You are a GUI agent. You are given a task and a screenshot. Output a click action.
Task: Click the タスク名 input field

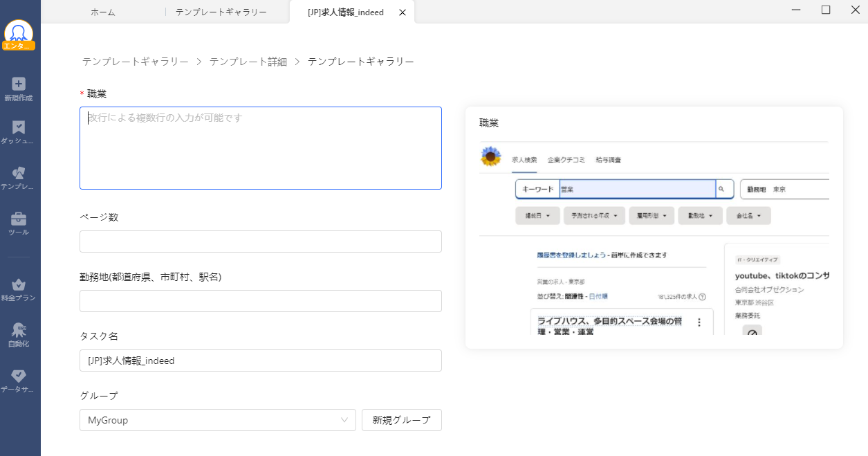click(x=261, y=361)
